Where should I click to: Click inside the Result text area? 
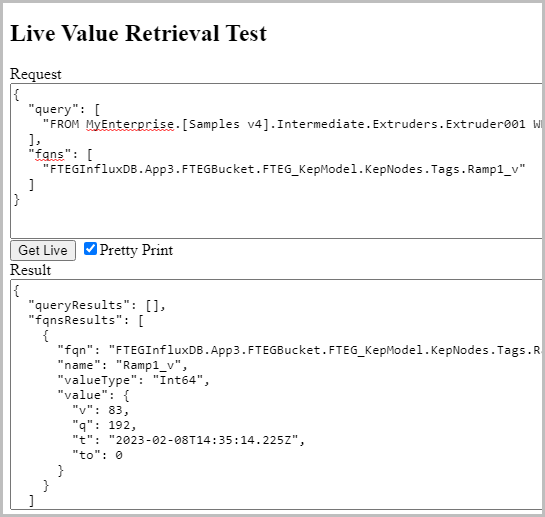[276, 394]
